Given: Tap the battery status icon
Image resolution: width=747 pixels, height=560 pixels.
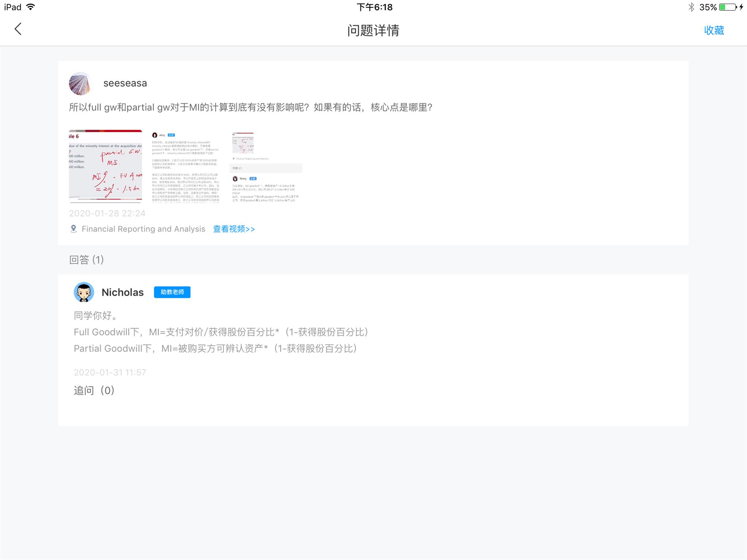Looking at the screenshot, I should (728, 7).
